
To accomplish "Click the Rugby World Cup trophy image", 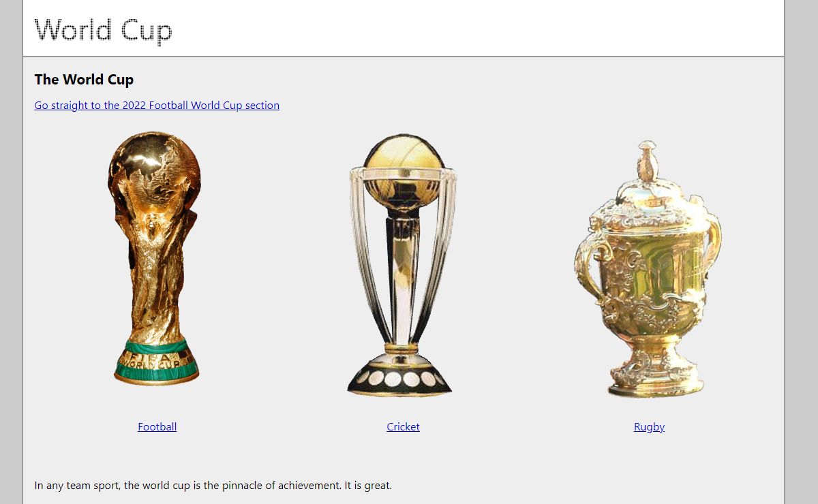I will point(648,269).
